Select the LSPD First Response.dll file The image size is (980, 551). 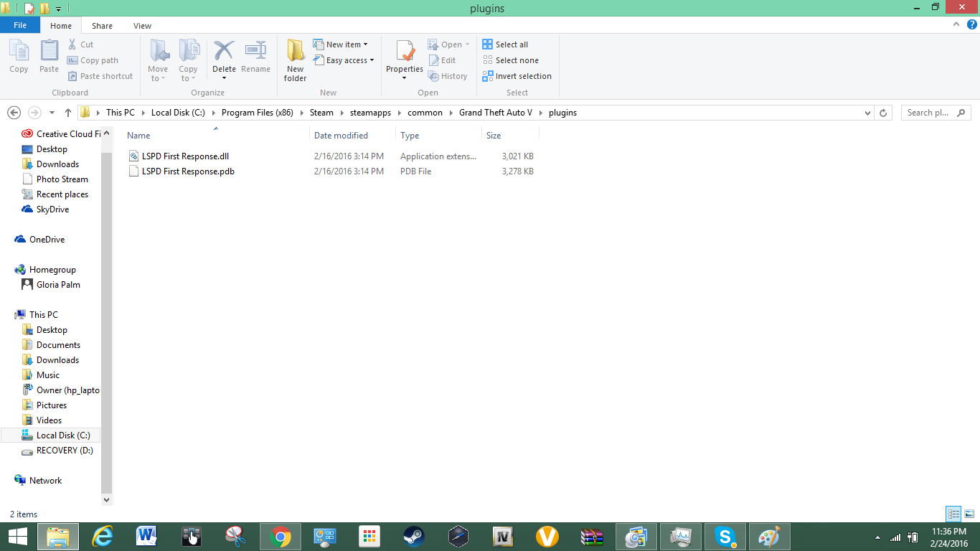[x=185, y=156]
